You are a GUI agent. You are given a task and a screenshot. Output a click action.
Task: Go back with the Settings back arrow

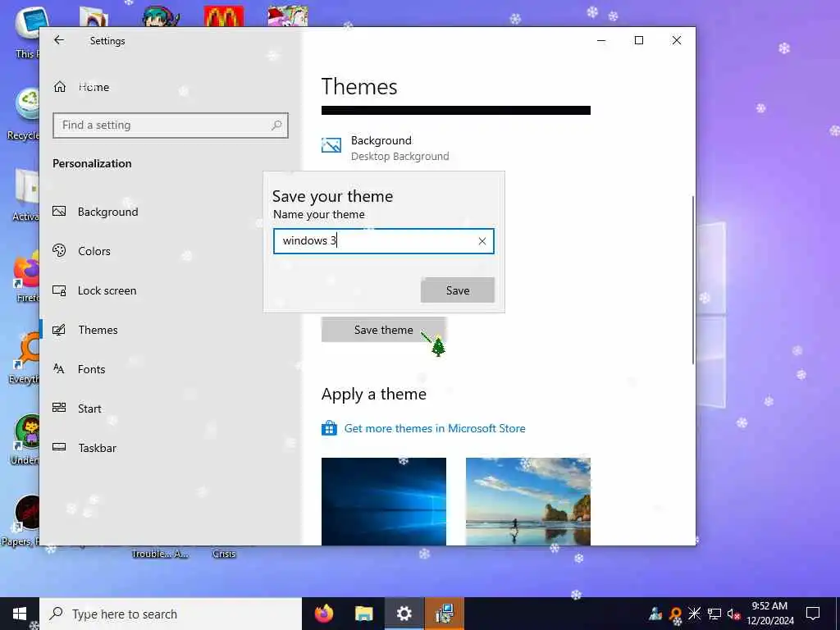point(59,40)
